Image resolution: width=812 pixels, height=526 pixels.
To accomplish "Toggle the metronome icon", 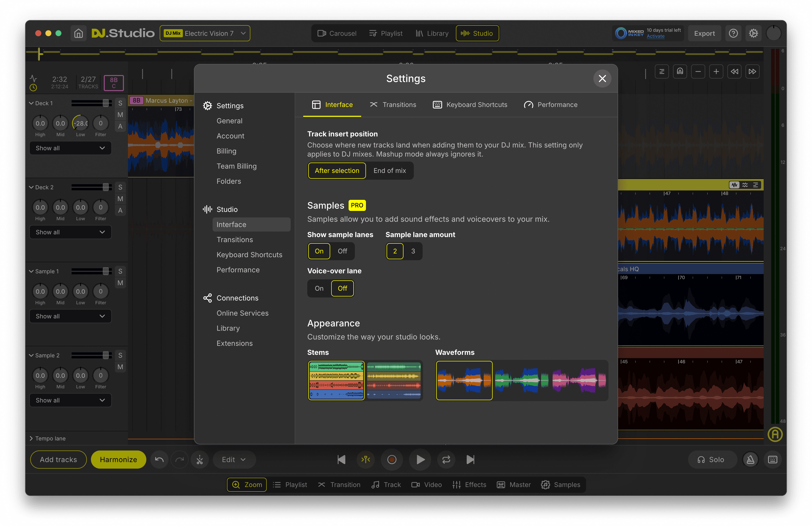I will (x=751, y=460).
